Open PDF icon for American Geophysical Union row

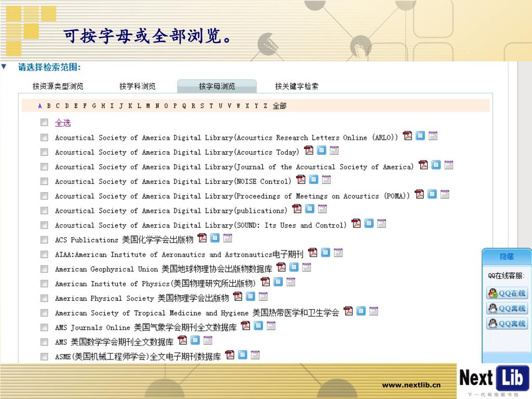tap(281, 268)
